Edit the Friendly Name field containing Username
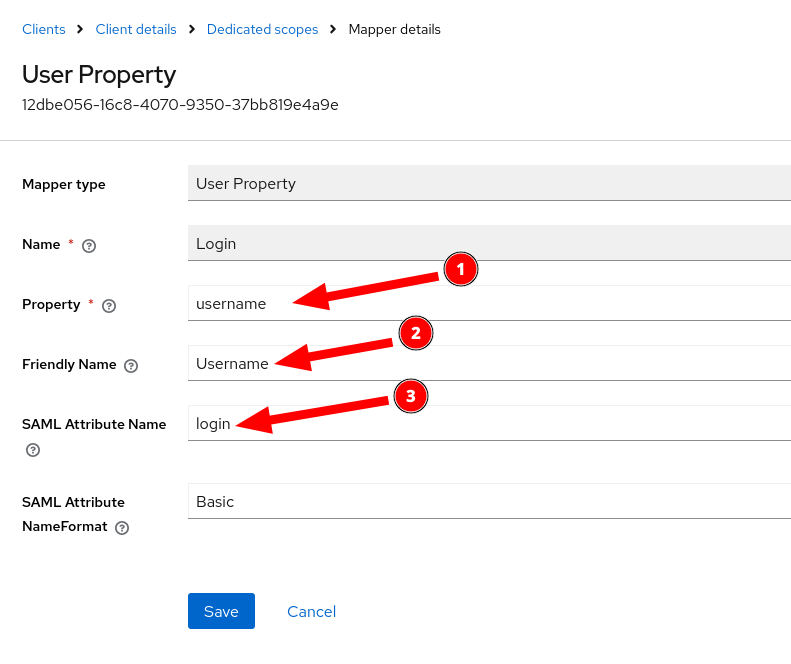 click(489, 363)
